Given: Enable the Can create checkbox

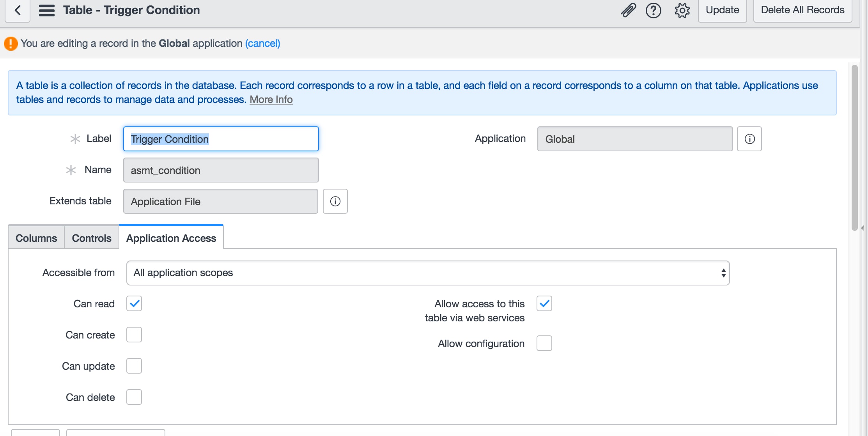Looking at the screenshot, I should tap(134, 335).
